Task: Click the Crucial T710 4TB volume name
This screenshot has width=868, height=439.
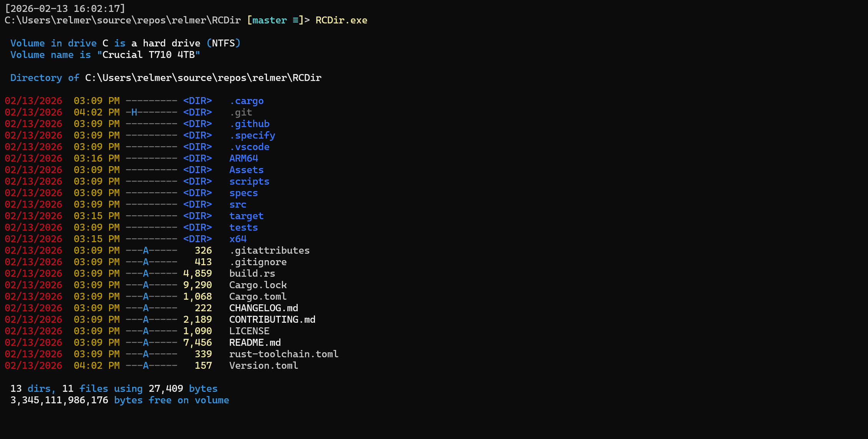Action: [149, 55]
